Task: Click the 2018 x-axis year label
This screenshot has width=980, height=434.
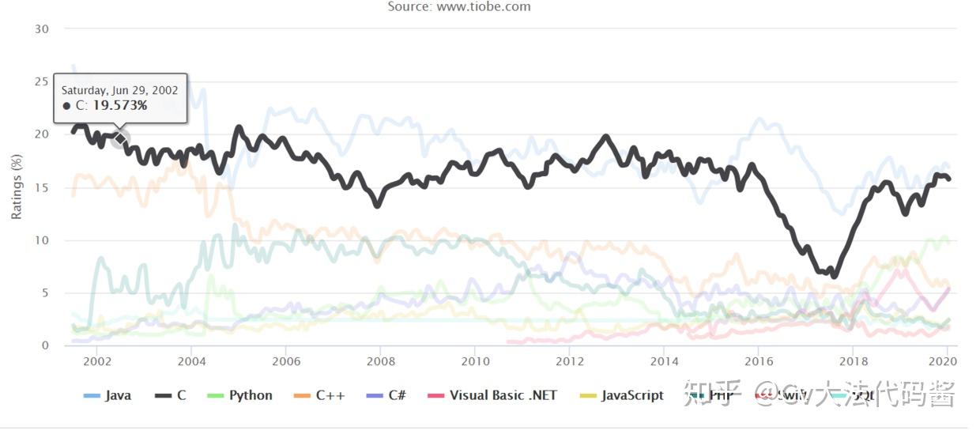Action: click(x=853, y=360)
